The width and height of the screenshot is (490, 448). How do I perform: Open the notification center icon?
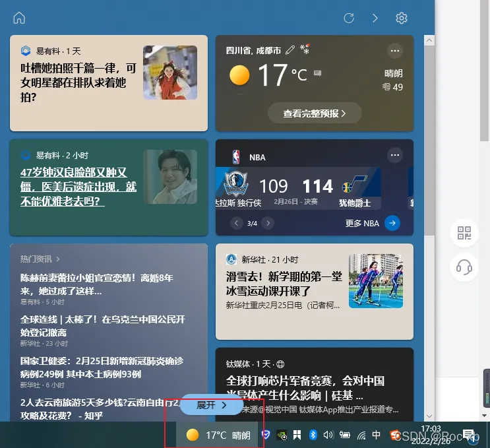tap(468, 434)
